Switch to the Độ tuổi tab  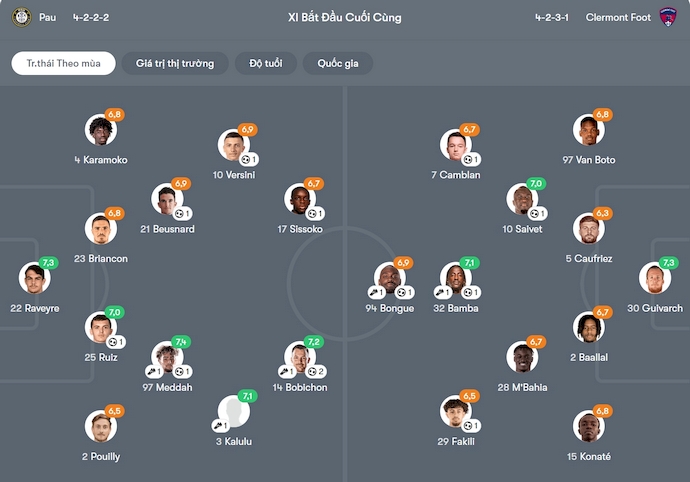265,63
